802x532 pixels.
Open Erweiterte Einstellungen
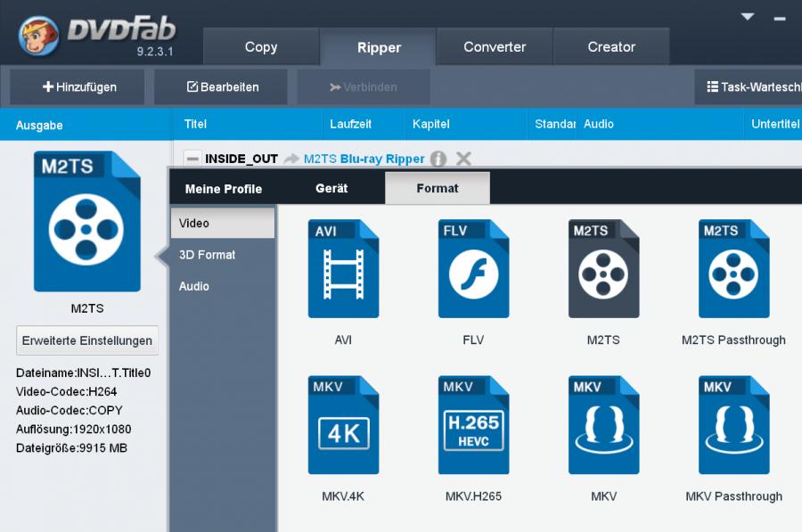coord(87,340)
